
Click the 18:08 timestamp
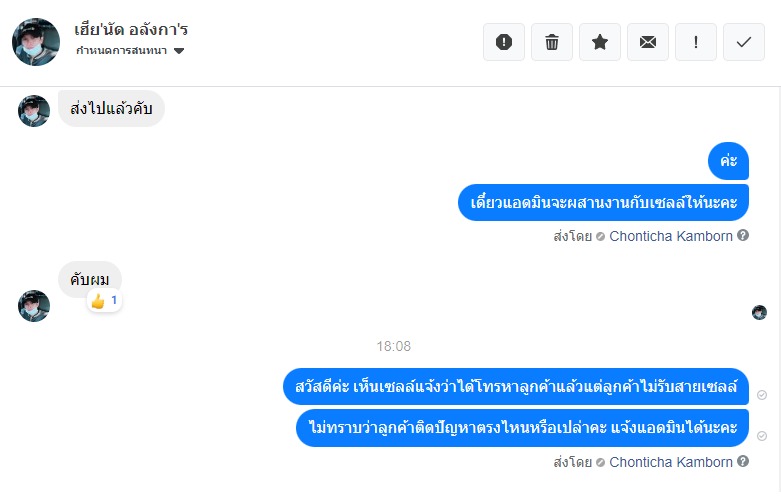click(x=393, y=346)
